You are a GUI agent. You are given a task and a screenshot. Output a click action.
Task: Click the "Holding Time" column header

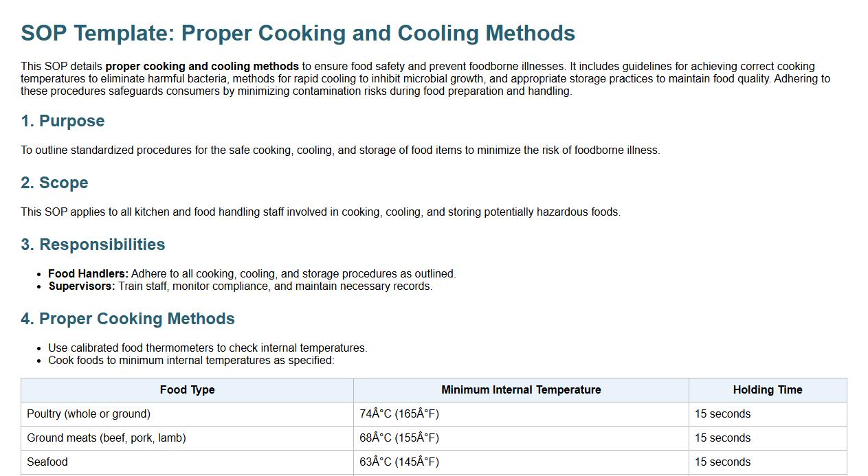[767, 389]
